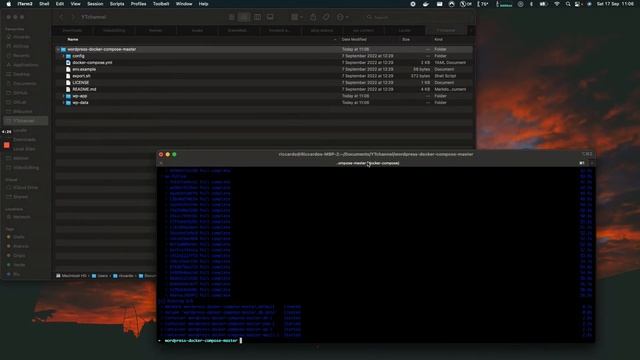Collapse the wordpress-docker-compose-master folder
640x360 pixels.
(58, 49)
